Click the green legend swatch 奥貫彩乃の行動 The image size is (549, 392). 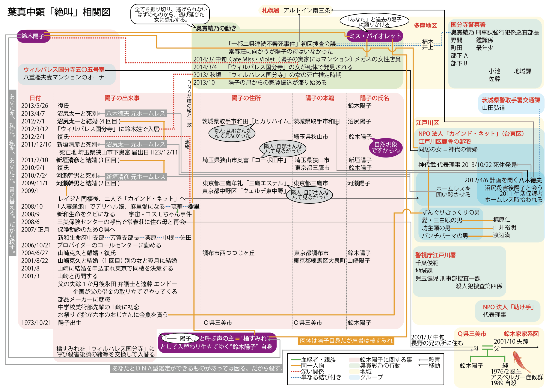coord(354,365)
